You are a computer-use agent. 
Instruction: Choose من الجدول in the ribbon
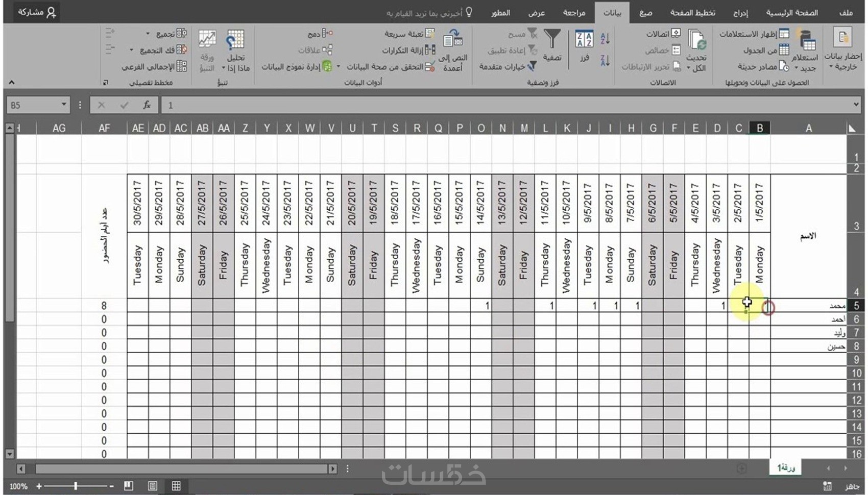pyautogui.click(x=766, y=50)
